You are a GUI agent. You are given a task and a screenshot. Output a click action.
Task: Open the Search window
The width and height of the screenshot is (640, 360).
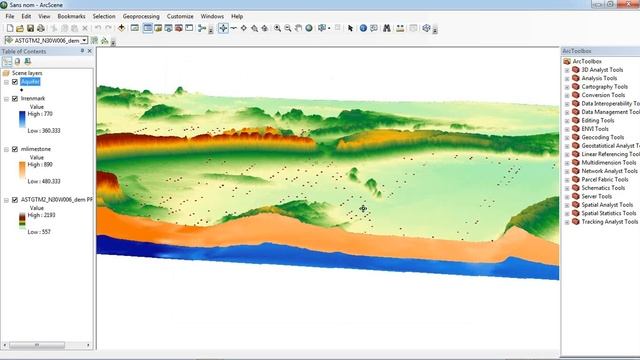[169, 28]
